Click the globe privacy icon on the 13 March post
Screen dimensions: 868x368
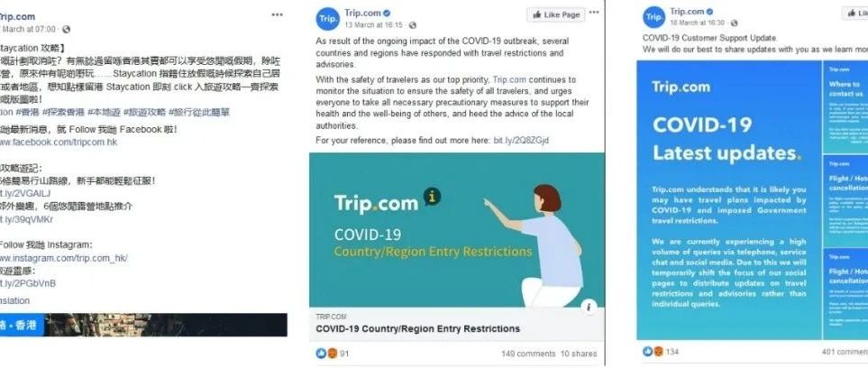tap(412, 25)
